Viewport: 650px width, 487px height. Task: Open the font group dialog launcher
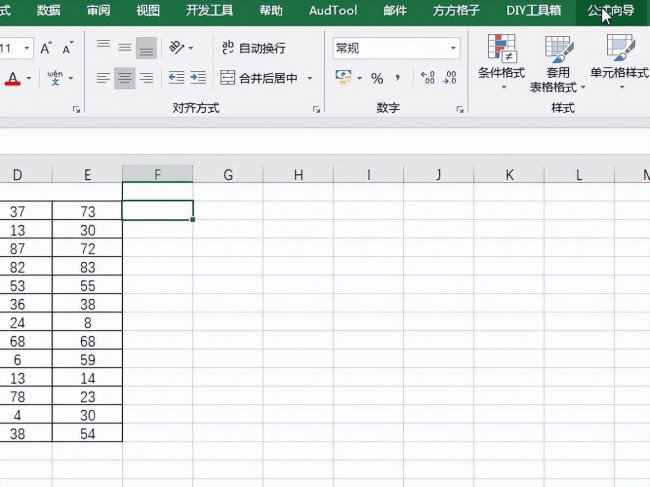tap(76, 109)
